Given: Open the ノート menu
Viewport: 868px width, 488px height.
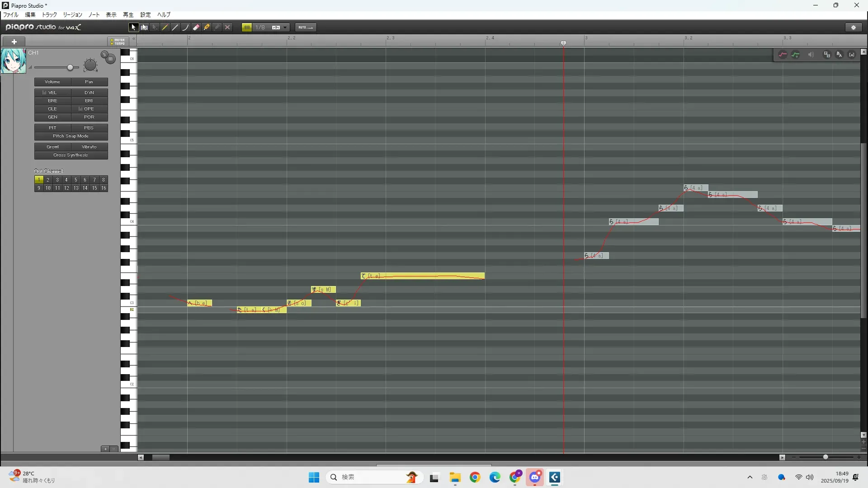Looking at the screenshot, I should (x=94, y=15).
